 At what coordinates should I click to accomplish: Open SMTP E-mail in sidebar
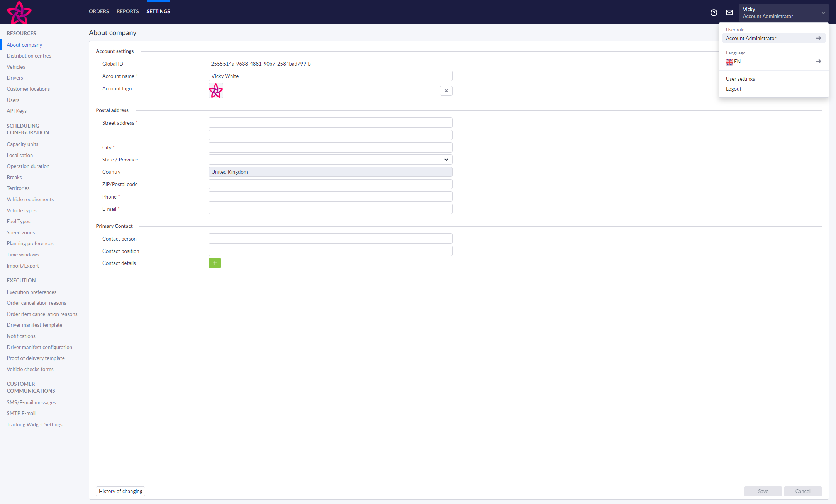(x=21, y=413)
